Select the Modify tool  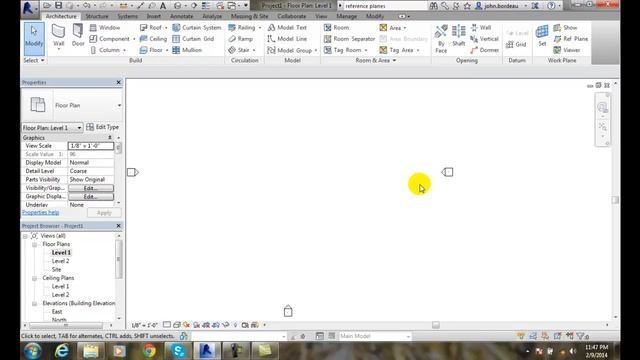point(34,39)
